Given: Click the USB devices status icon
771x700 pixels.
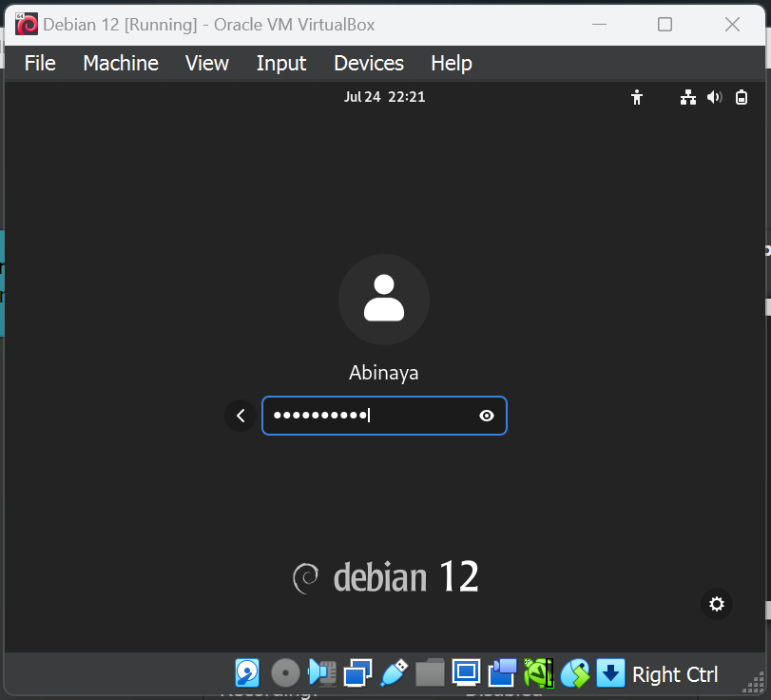Looking at the screenshot, I should pyautogui.click(x=394, y=672).
